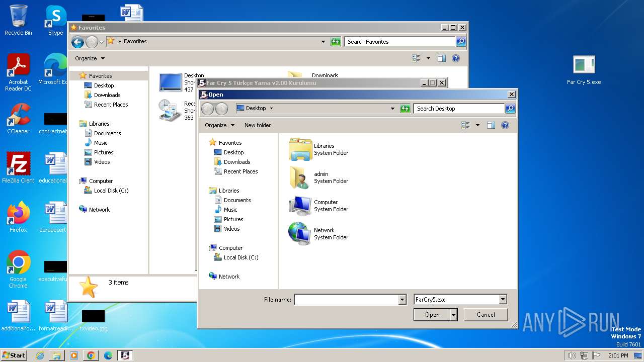Click Back arrow in Favorites window
Image resolution: width=644 pixels, height=362 pixels.
(x=77, y=42)
